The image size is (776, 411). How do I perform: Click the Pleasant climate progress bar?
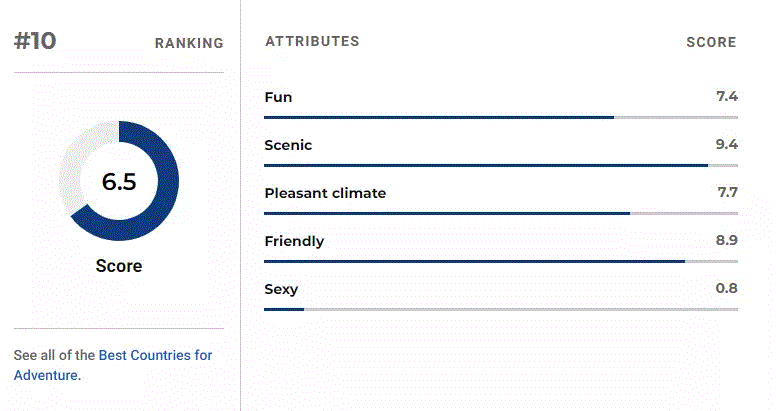pos(501,213)
